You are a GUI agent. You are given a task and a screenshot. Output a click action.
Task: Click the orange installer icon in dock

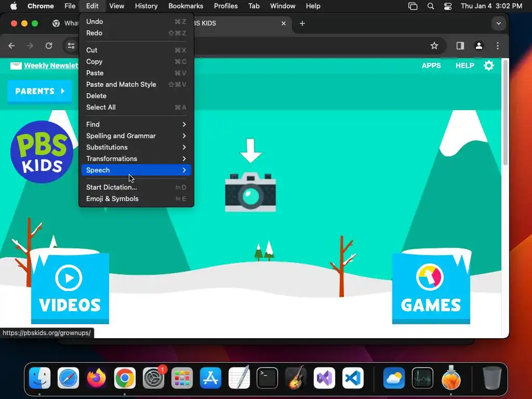coord(451,378)
